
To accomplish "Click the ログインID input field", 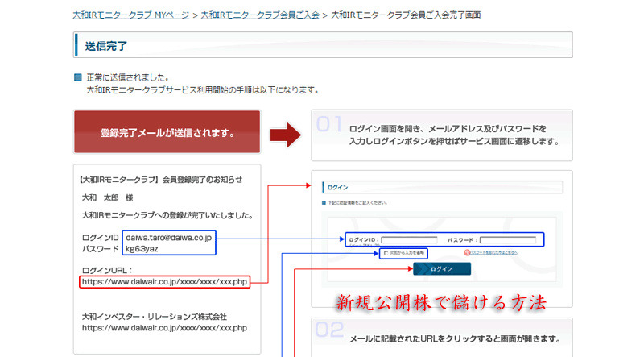I will (x=409, y=240).
